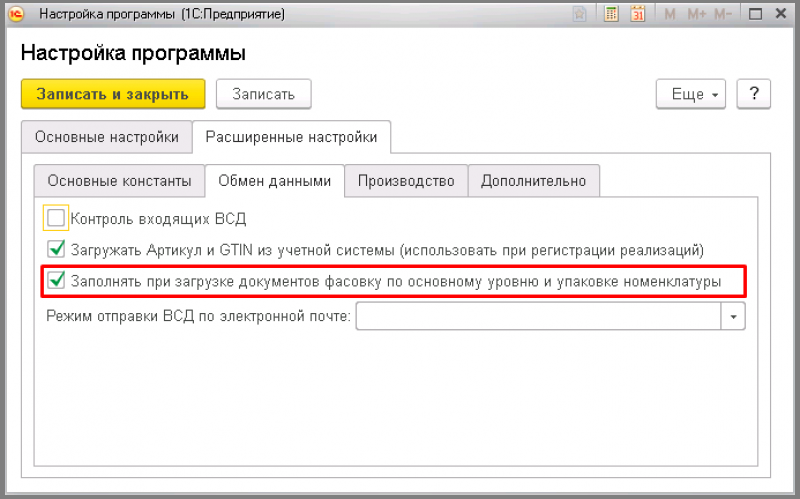
Task: Toggle Заполнять при загрузке документов фасовку checkbox
Action: [x=56, y=281]
